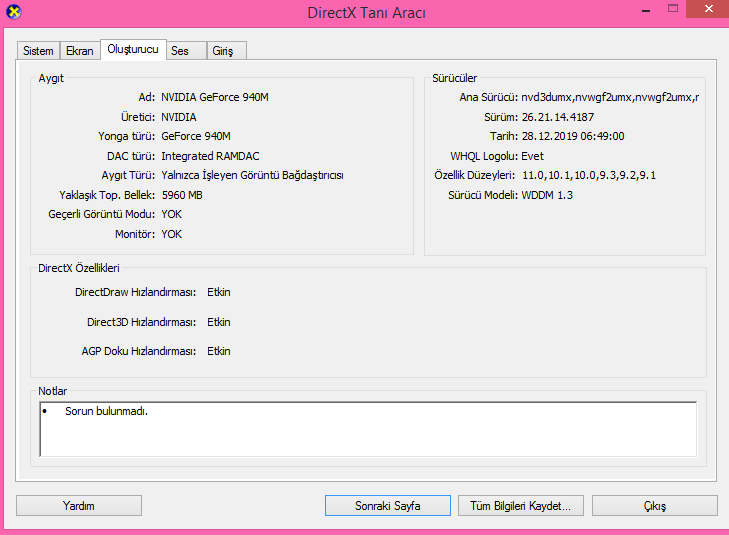Click the 'Sürücü Modeli:' label
The width and height of the screenshot is (729, 535).
(x=483, y=195)
